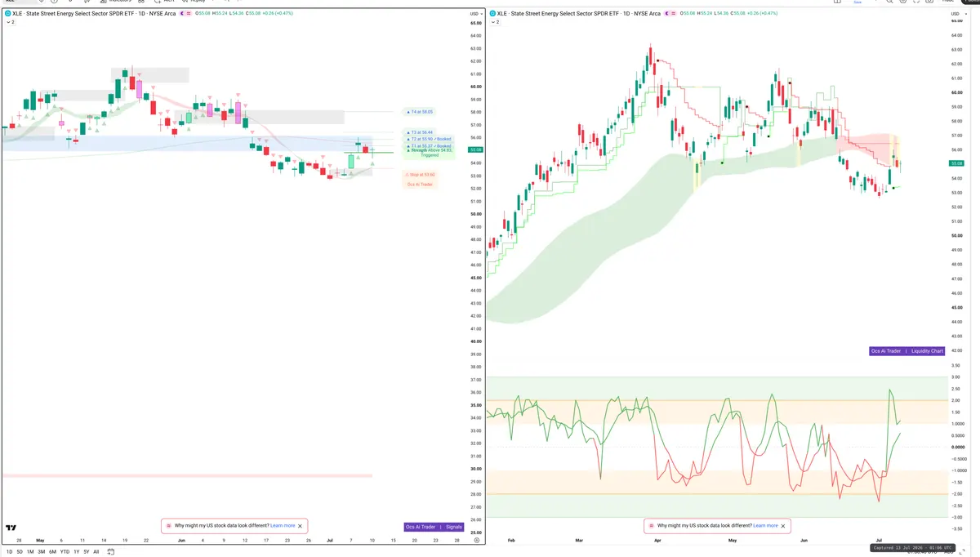The height and width of the screenshot is (557, 980).
Task: Click moon session icon in right chart header
Action: click(667, 13)
